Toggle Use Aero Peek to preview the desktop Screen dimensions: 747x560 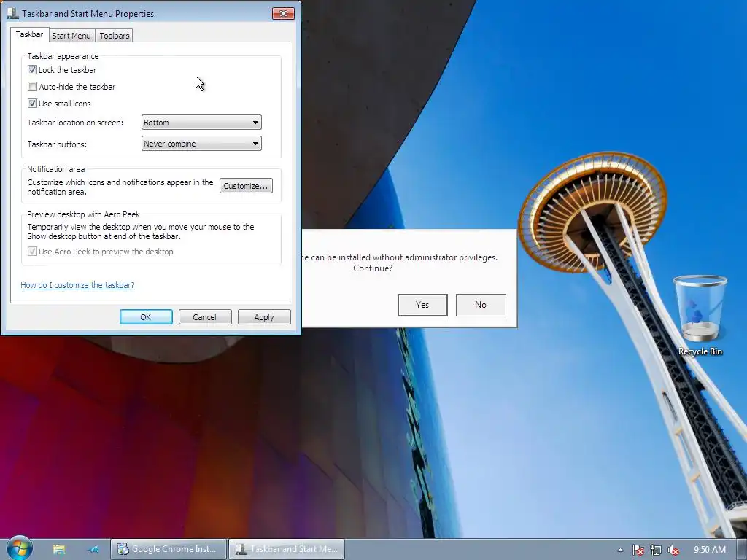point(32,252)
